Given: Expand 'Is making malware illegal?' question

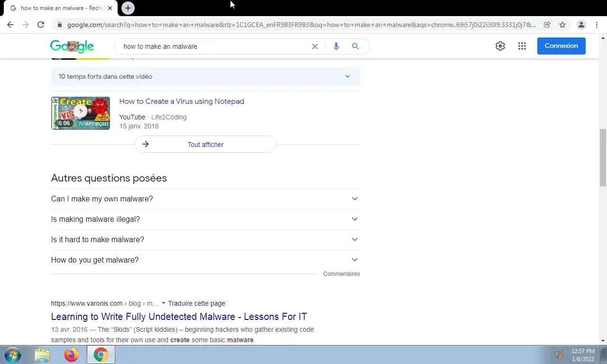Looking at the screenshot, I should click(x=206, y=219).
